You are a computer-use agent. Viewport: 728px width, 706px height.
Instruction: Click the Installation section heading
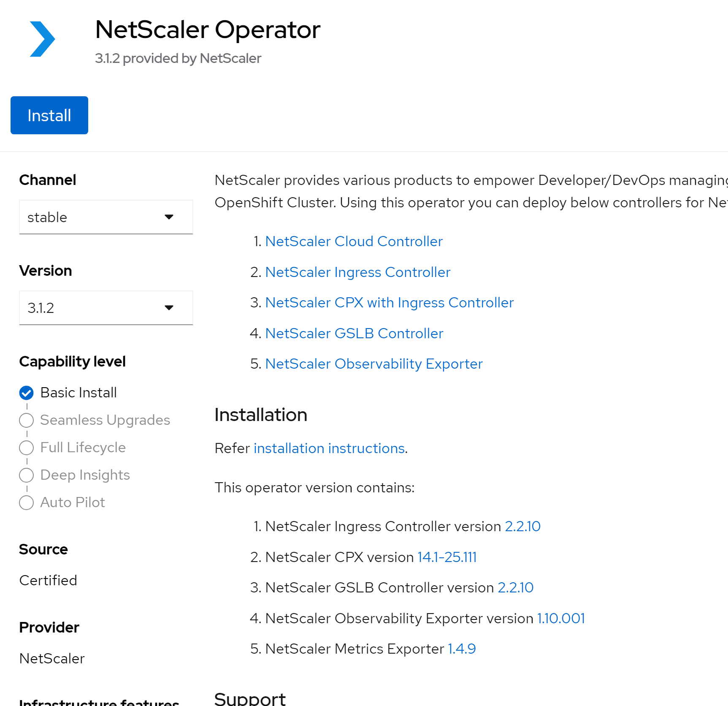click(261, 415)
